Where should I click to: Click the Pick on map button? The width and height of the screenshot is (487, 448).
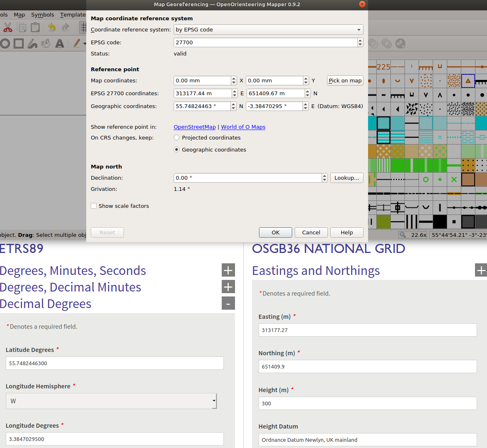click(x=345, y=80)
